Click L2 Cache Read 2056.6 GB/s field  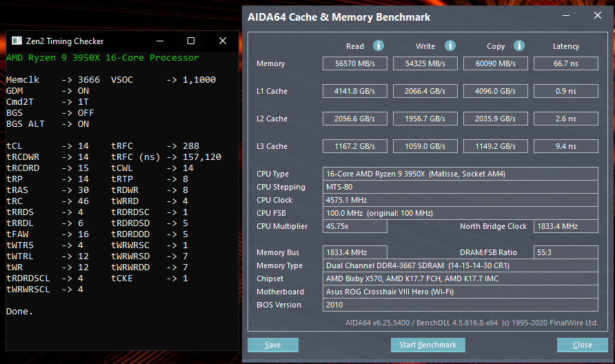click(355, 119)
